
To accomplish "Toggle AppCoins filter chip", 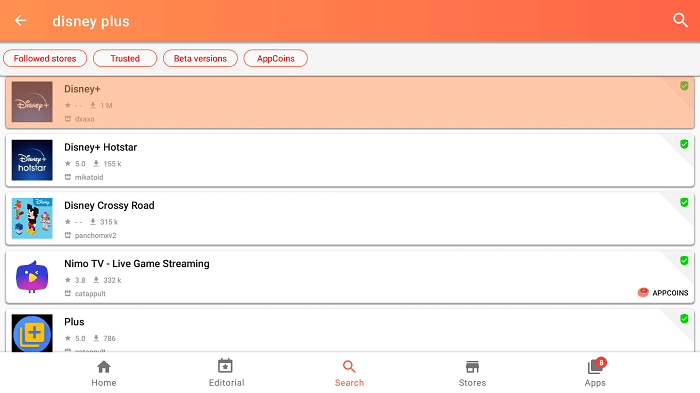I will pos(275,59).
